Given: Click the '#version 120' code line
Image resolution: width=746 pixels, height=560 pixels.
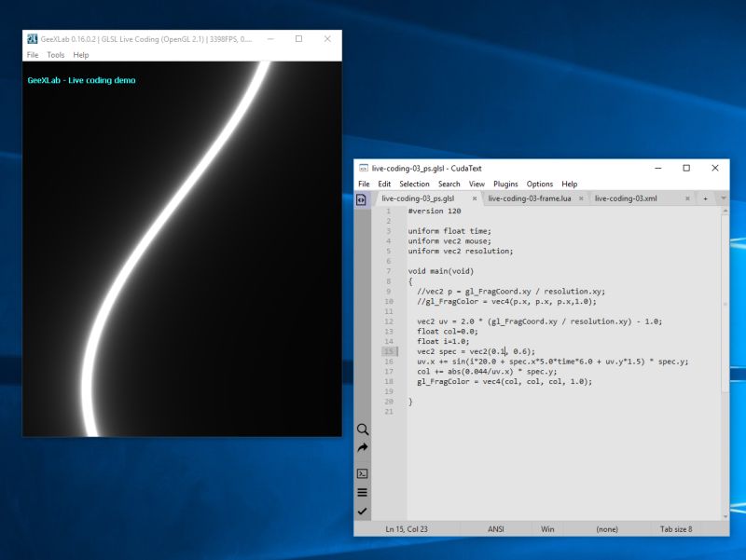Looking at the screenshot, I should click(x=435, y=212).
